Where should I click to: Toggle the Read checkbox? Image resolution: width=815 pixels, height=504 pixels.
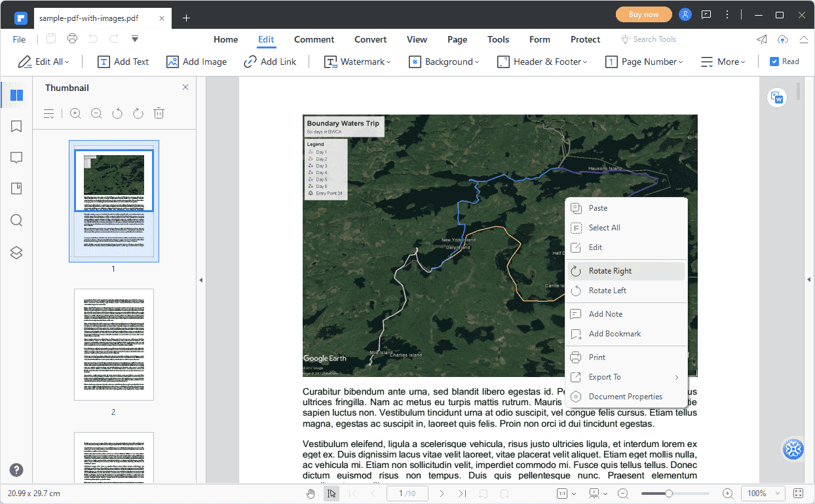pyautogui.click(x=774, y=62)
